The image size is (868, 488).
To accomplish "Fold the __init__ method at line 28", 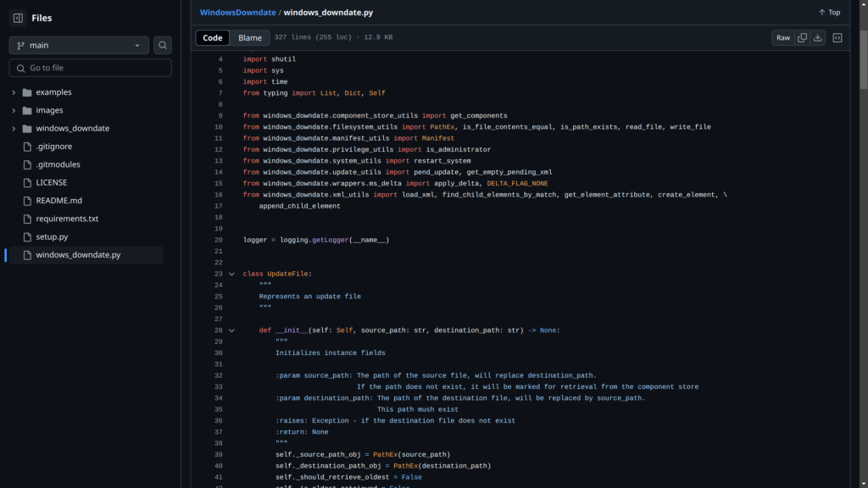I will coord(231,330).
